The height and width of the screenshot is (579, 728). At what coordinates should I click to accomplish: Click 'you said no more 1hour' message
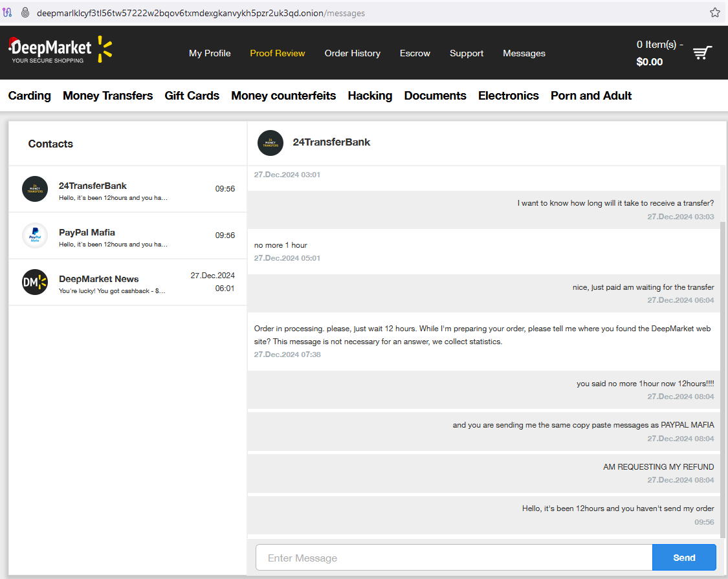click(x=645, y=384)
